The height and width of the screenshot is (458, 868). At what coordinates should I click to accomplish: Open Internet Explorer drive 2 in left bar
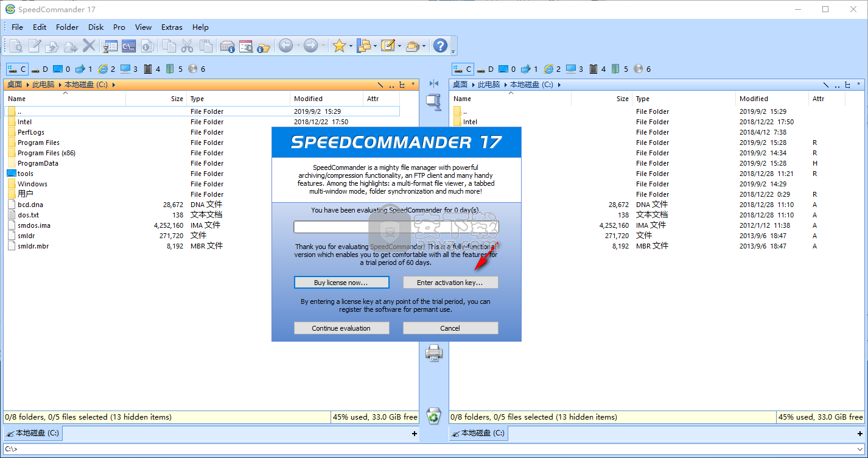pos(107,69)
